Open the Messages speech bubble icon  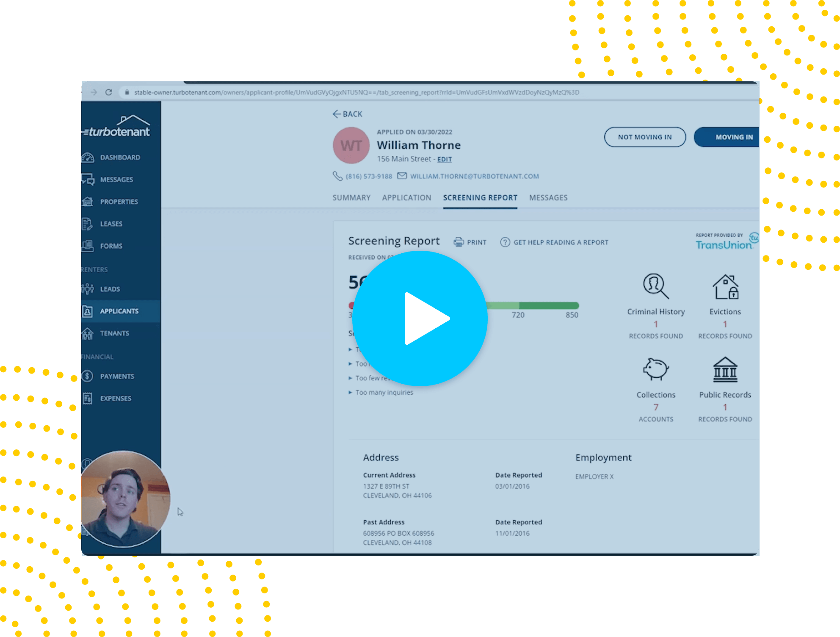tap(88, 180)
